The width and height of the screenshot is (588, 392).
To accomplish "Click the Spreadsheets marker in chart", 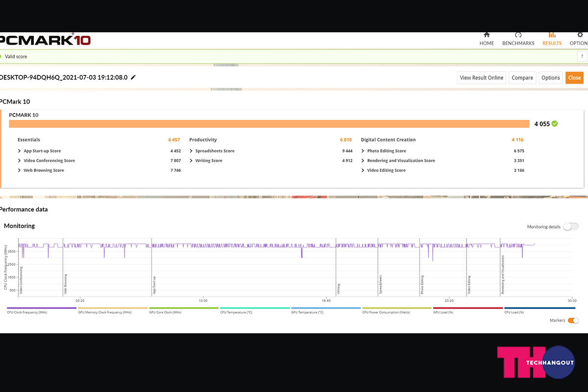I will 380,284.
